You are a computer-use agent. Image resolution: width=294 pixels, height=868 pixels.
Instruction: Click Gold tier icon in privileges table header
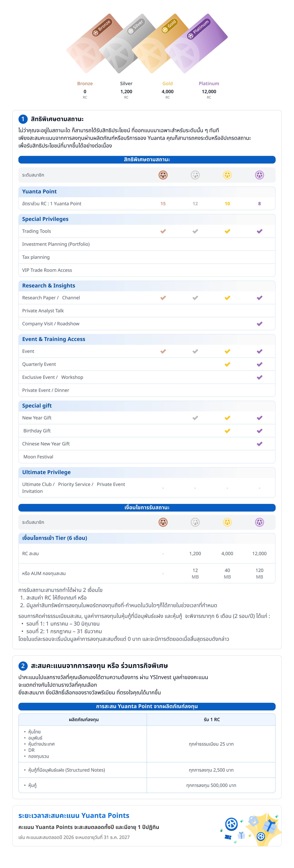227,175
